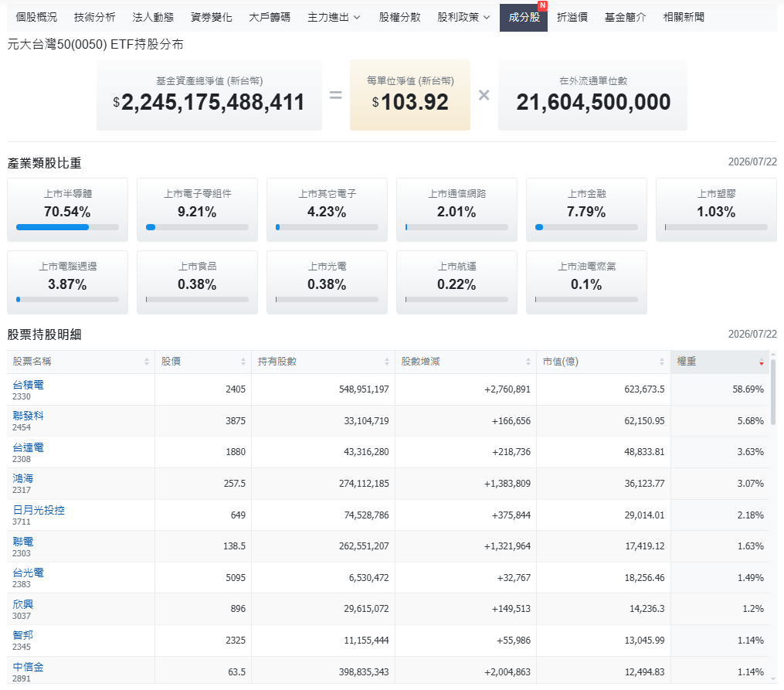Open the 個股概況 tab

pyautogui.click(x=36, y=17)
